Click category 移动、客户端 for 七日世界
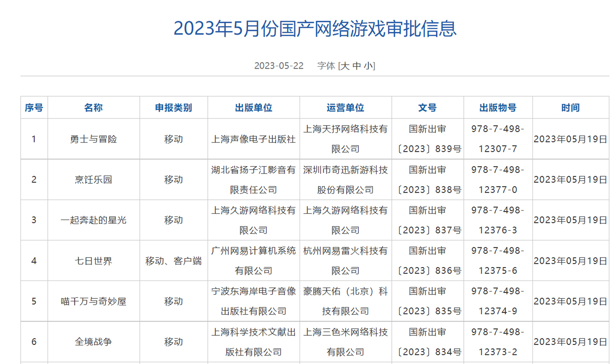This screenshot has width=616, height=364. (x=173, y=261)
